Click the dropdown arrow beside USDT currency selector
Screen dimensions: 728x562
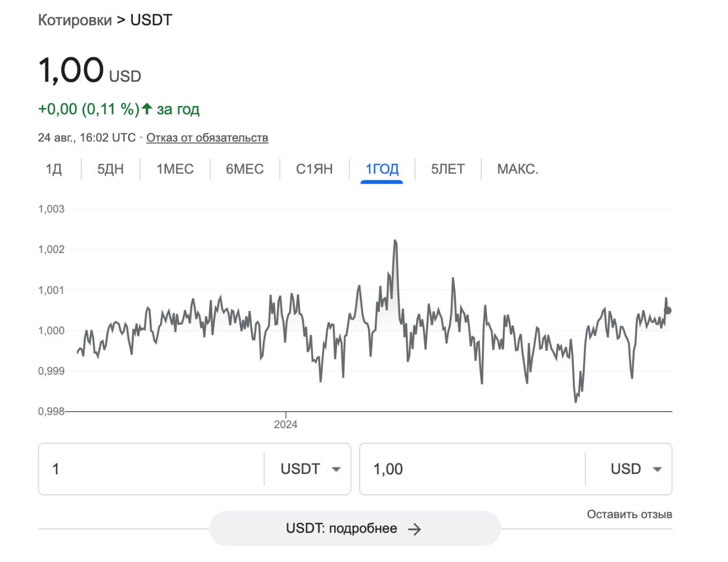click(x=337, y=469)
